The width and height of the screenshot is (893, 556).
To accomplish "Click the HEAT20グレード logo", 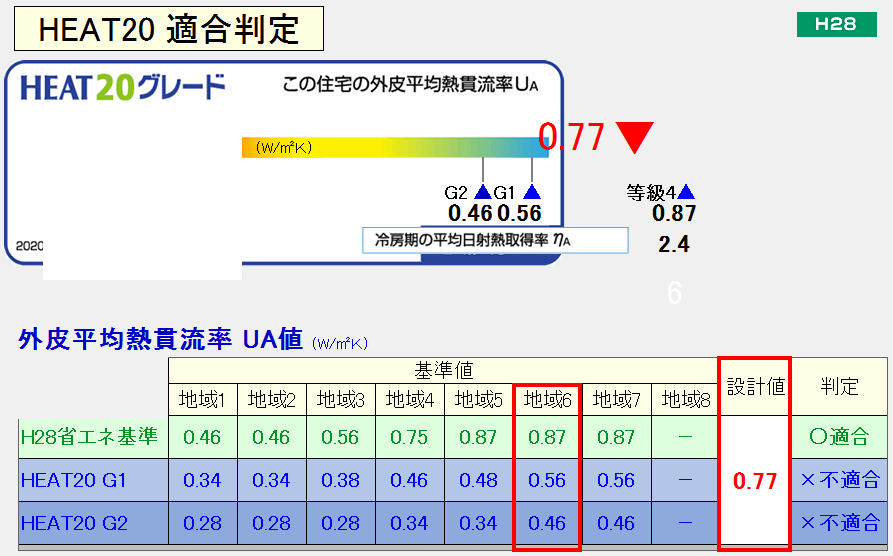I will coord(123,88).
